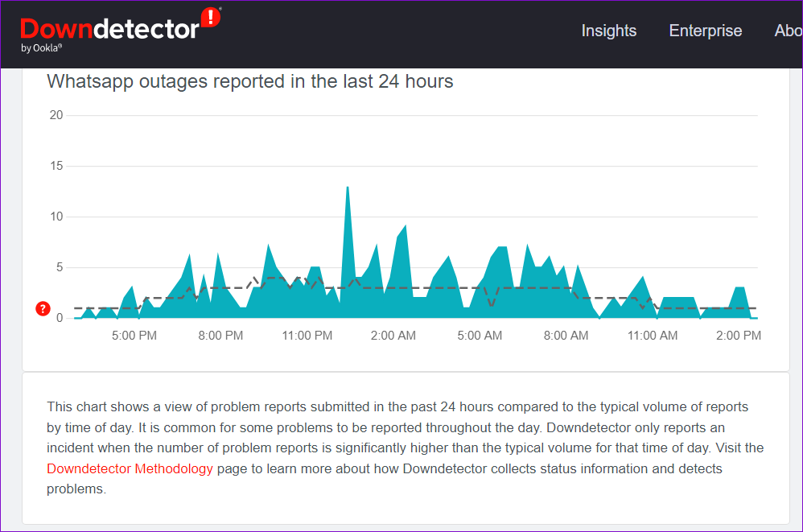803x532 pixels.
Task: Click the 11:00 PM axis label
Action: (307, 336)
